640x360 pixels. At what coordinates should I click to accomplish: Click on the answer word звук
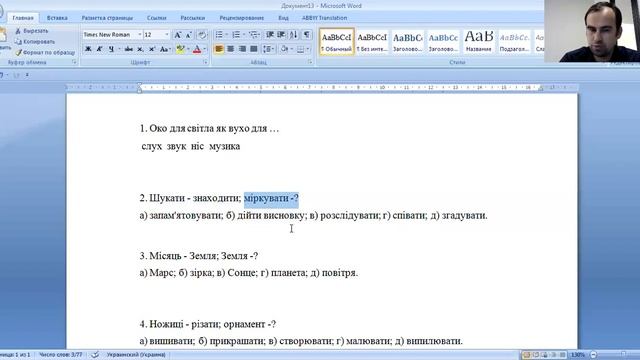point(176,147)
